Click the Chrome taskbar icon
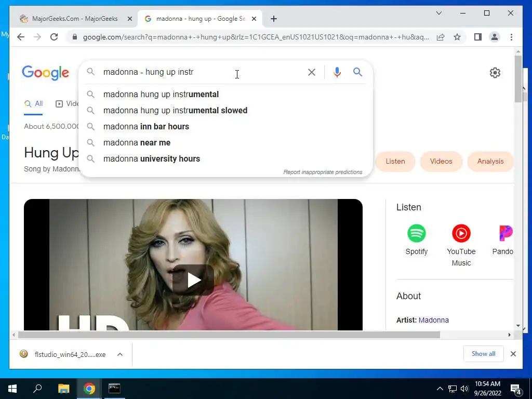This screenshot has height=399, width=532. pos(89,389)
